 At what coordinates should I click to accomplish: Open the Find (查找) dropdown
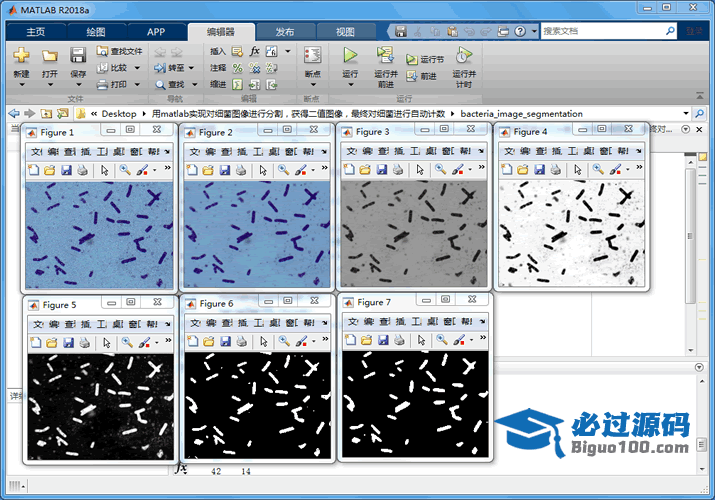pyautogui.click(x=176, y=84)
